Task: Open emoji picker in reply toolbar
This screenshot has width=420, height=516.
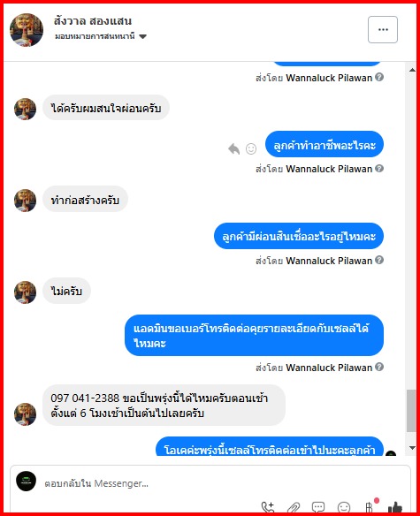Action: [x=344, y=507]
